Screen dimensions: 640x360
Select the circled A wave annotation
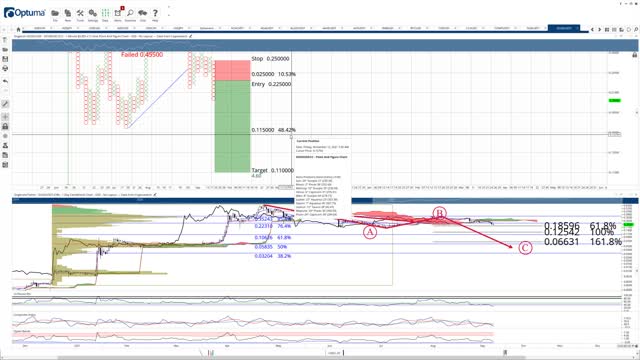370,232
